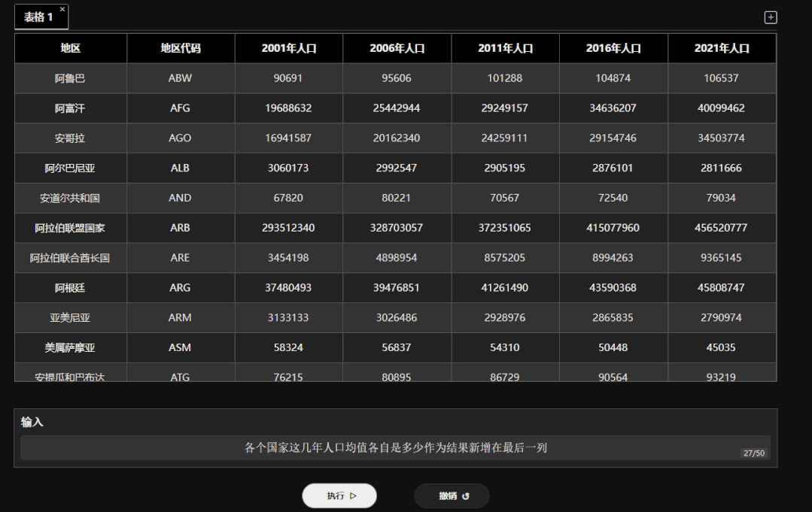Click the cell with value 20162340

pos(397,138)
